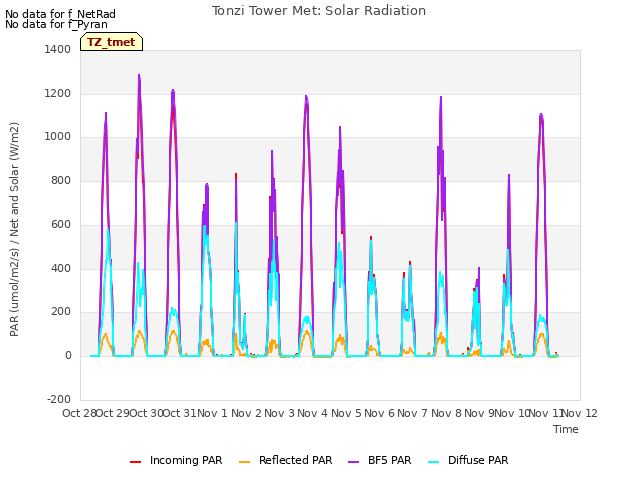Click the y-axis tick 400
Image resolution: width=640 pixels, height=480 pixels.
pyautogui.click(x=61, y=268)
